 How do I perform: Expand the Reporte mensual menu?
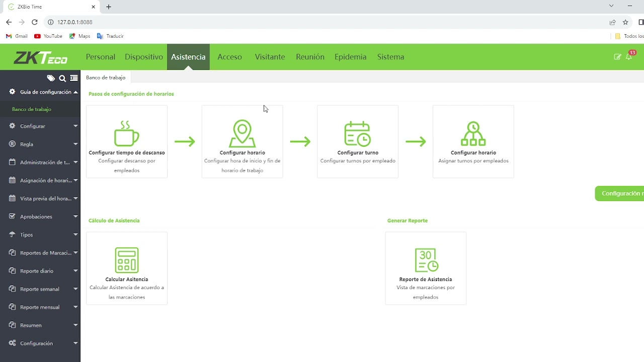40,307
